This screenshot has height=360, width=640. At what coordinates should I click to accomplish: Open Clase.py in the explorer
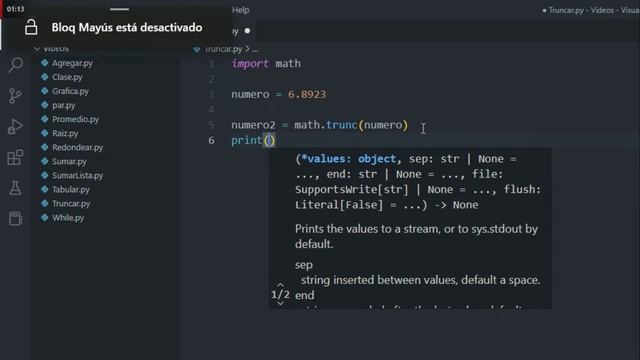67,77
